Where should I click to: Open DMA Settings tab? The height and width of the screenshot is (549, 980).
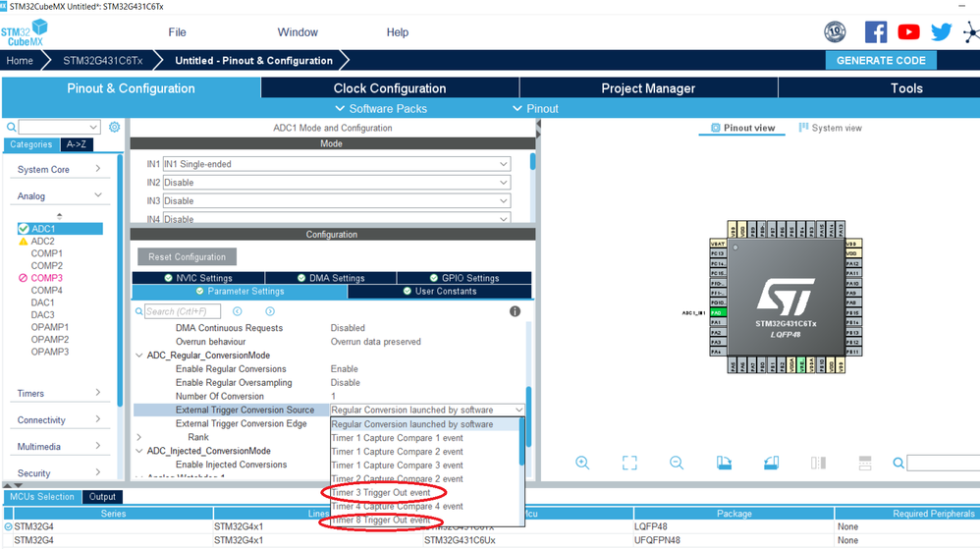(x=331, y=278)
